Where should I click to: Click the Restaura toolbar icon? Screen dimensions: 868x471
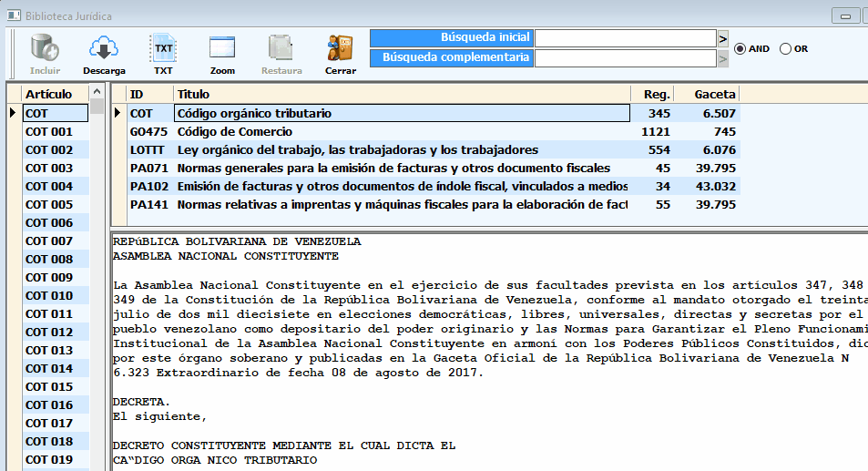click(x=281, y=48)
